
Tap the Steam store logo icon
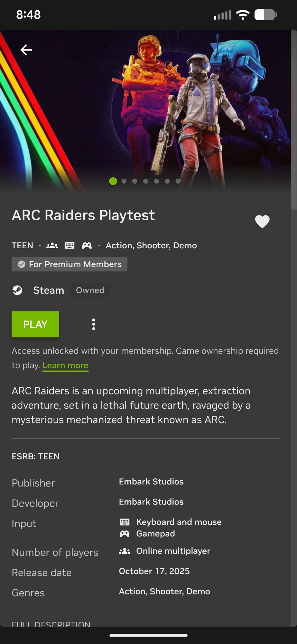(17, 290)
